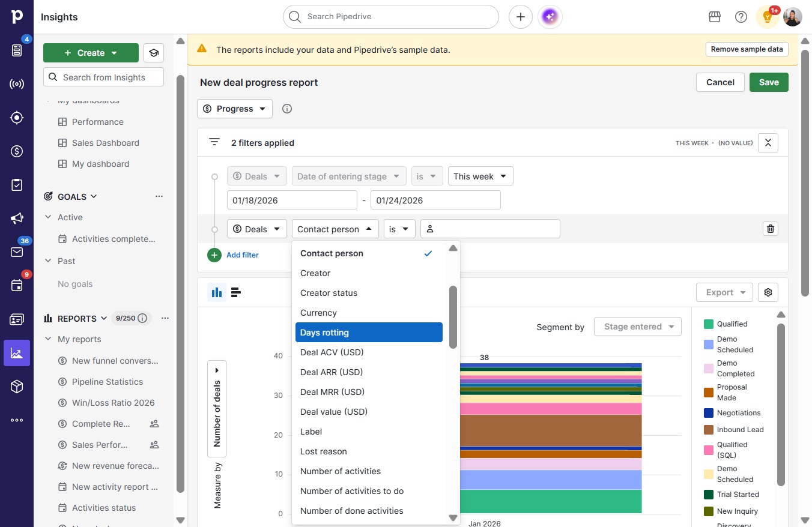The image size is (812, 527).
Task: Collapse the GOALS section
Action: coord(94,196)
